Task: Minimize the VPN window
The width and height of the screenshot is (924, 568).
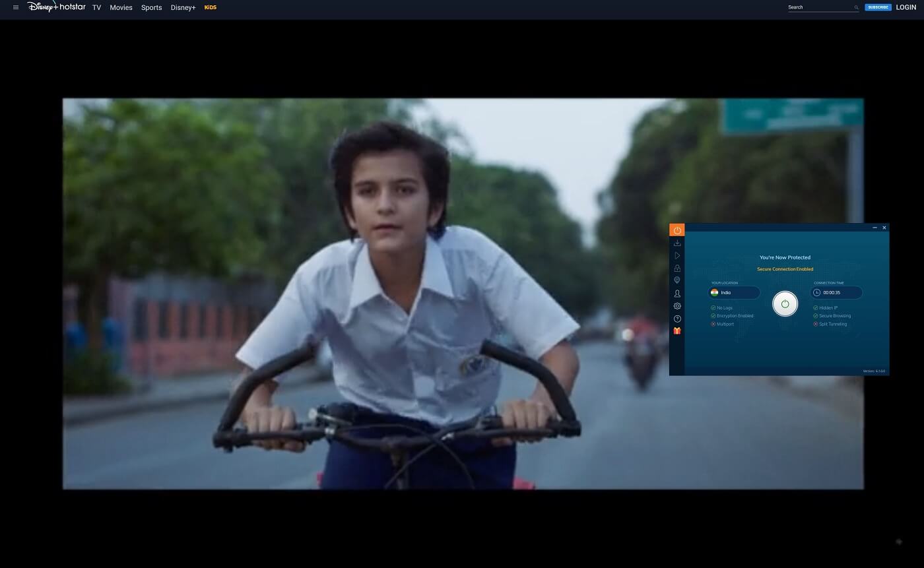Action: 875,228
